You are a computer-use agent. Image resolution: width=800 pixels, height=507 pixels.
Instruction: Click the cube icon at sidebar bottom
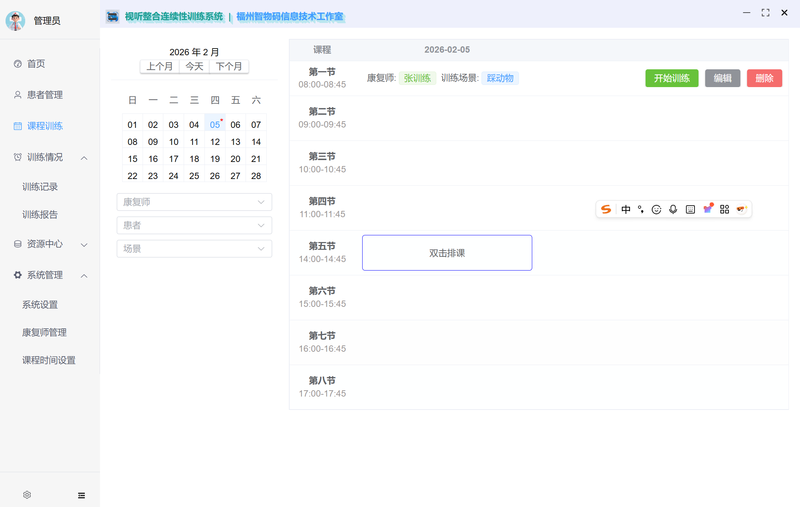tap(27, 495)
